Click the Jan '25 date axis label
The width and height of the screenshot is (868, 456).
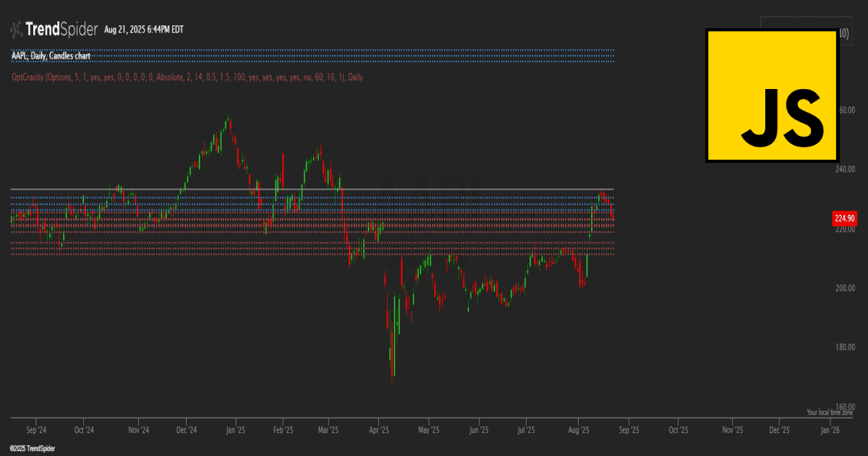tap(235, 430)
